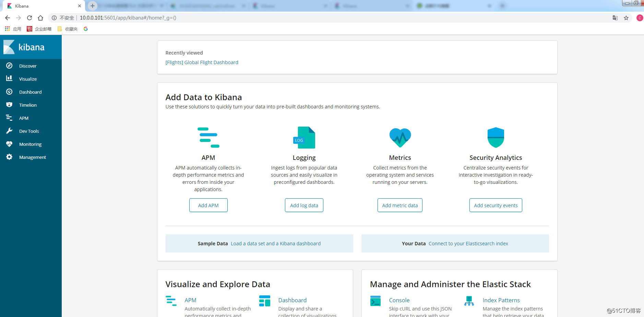Bookmark page with star icon
Image resolution: width=644 pixels, height=317 pixels.
point(626,18)
